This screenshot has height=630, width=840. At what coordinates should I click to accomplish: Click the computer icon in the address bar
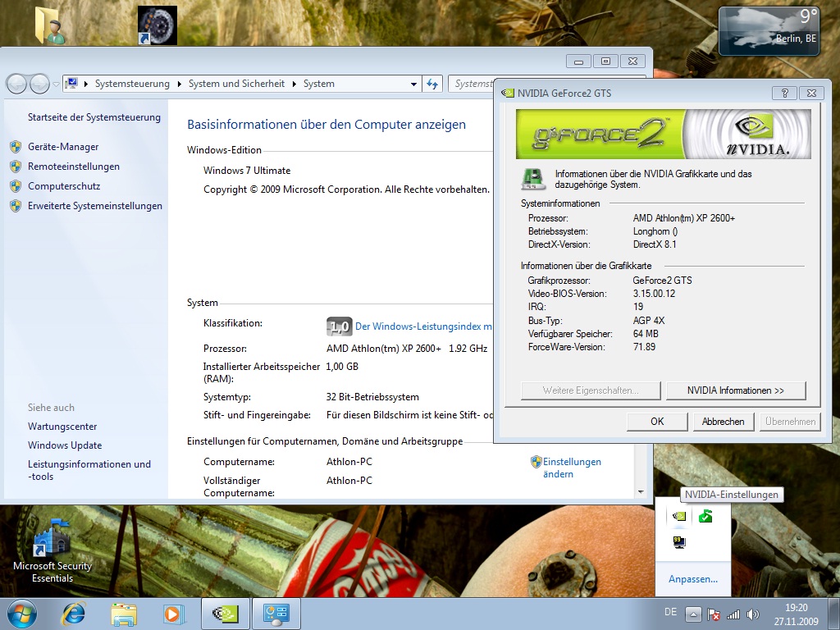(x=71, y=83)
